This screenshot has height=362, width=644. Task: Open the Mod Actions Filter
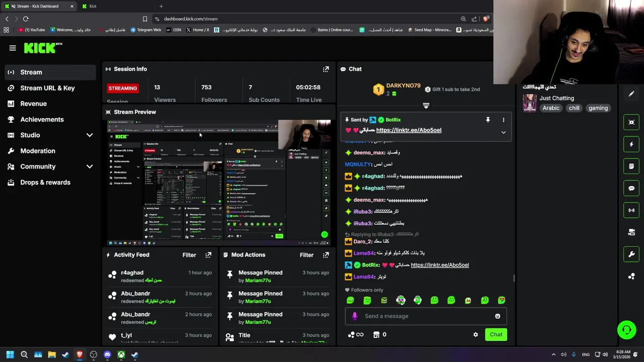point(306,255)
